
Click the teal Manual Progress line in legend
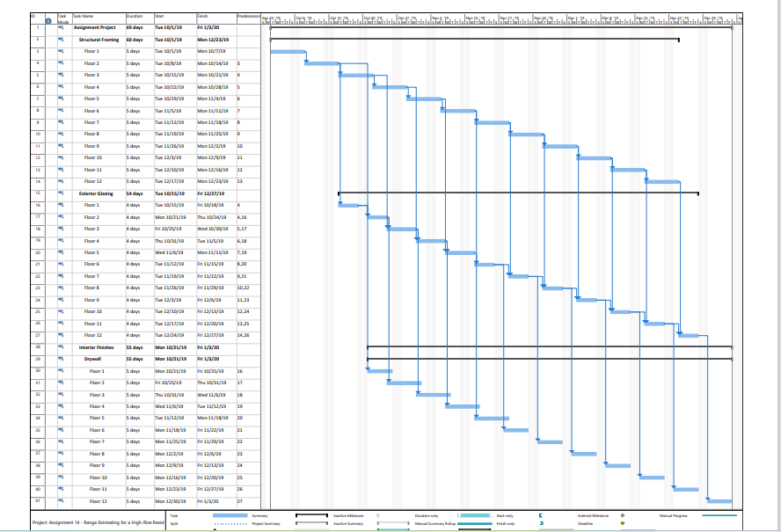pos(719,515)
